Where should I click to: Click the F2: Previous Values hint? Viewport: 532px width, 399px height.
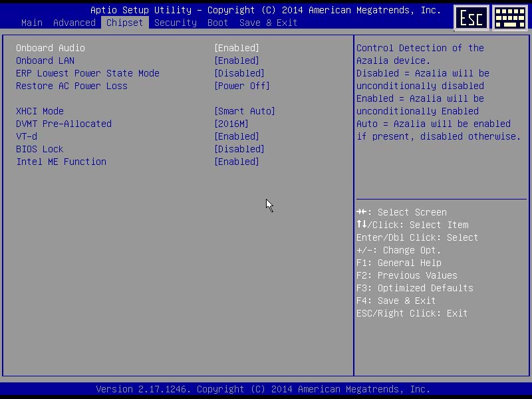[407, 275]
